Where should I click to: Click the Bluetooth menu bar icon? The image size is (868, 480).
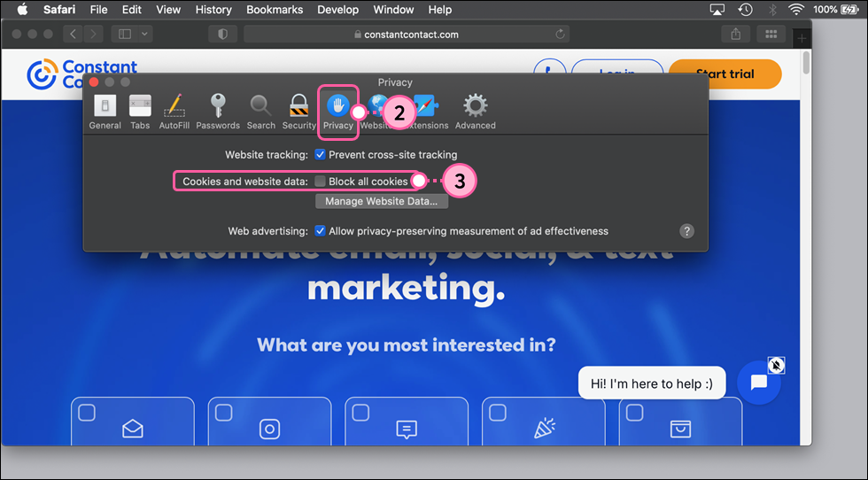[772, 10]
